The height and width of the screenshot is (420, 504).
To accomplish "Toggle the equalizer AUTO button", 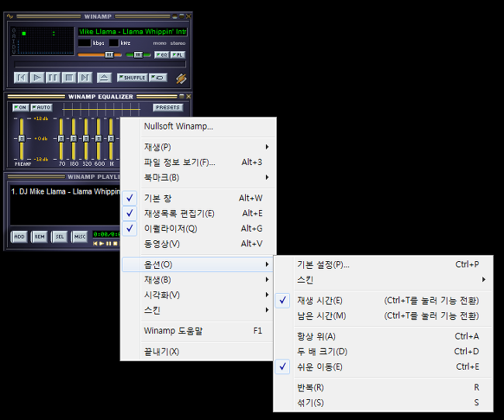I will pyautogui.click(x=41, y=108).
